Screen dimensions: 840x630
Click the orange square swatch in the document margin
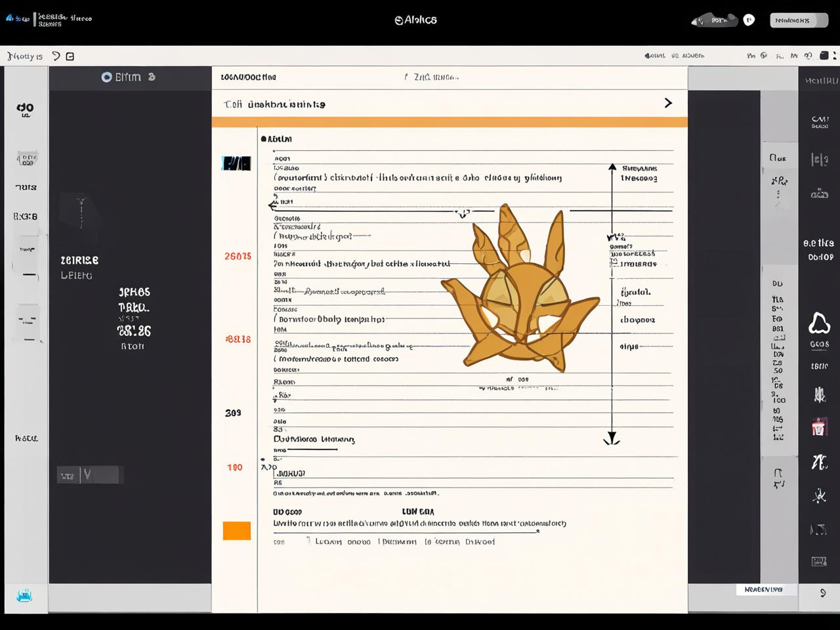pyautogui.click(x=237, y=530)
